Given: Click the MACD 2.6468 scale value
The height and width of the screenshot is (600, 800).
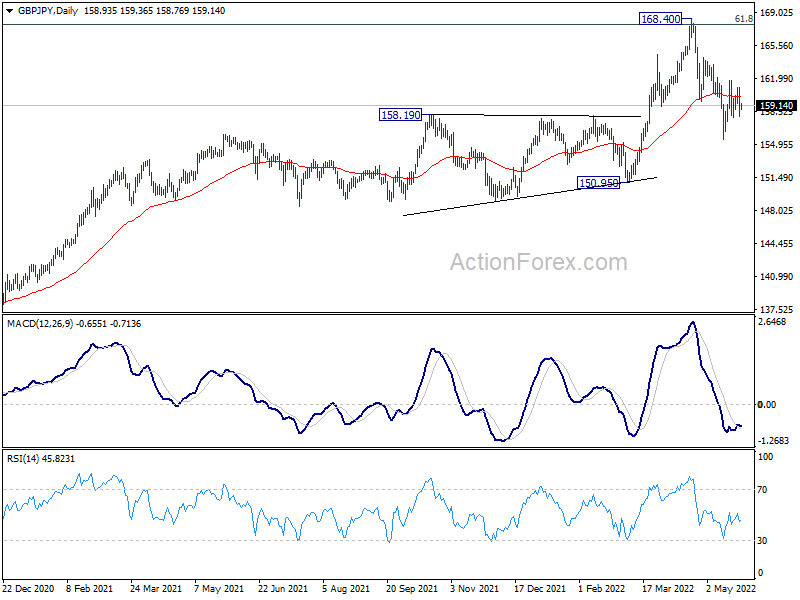Looking at the screenshot, I should click(772, 321).
